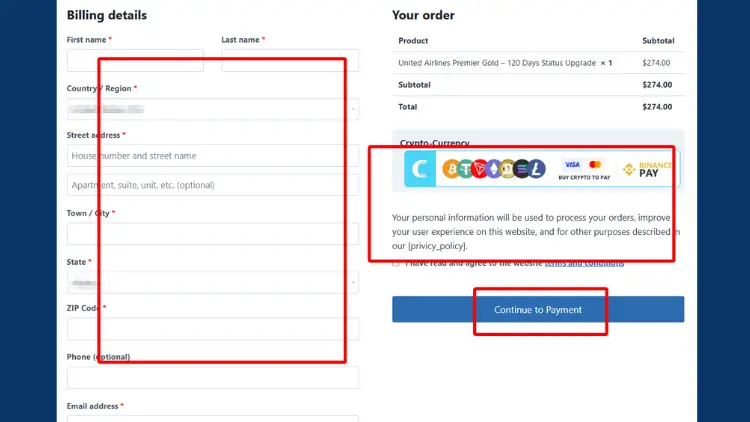Tick the terms and conditions checkbox
Image resolution: width=750 pixels, height=422 pixels.
tap(396, 263)
